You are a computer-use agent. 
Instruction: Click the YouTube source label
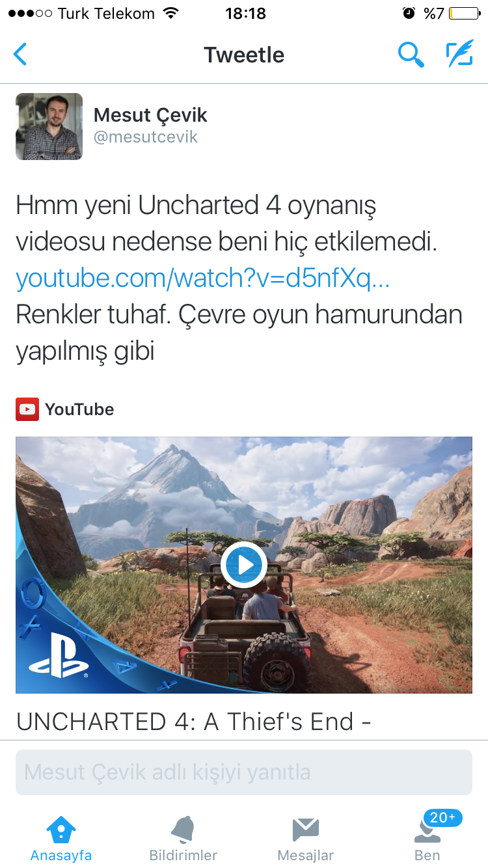point(79,409)
